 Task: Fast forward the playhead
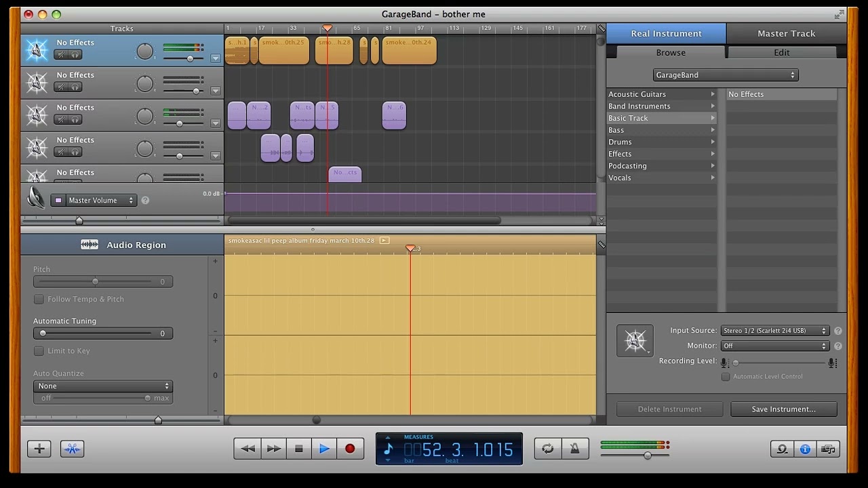pyautogui.click(x=273, y=449)
